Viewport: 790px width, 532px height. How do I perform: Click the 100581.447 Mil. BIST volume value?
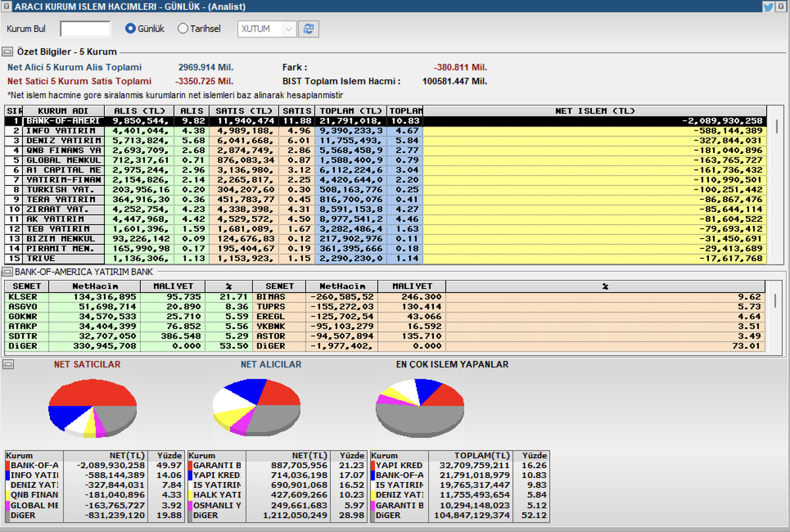pyautogui.click(x=454, y=81)
